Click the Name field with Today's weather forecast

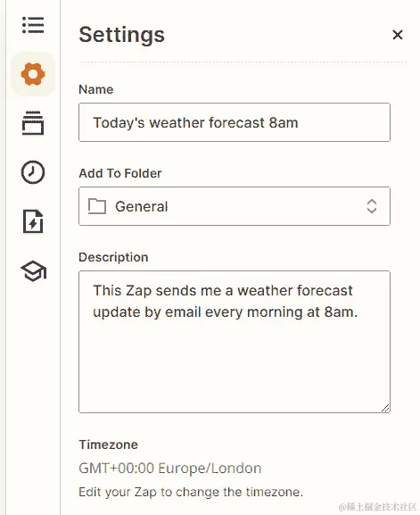click(x=235, y=122)
